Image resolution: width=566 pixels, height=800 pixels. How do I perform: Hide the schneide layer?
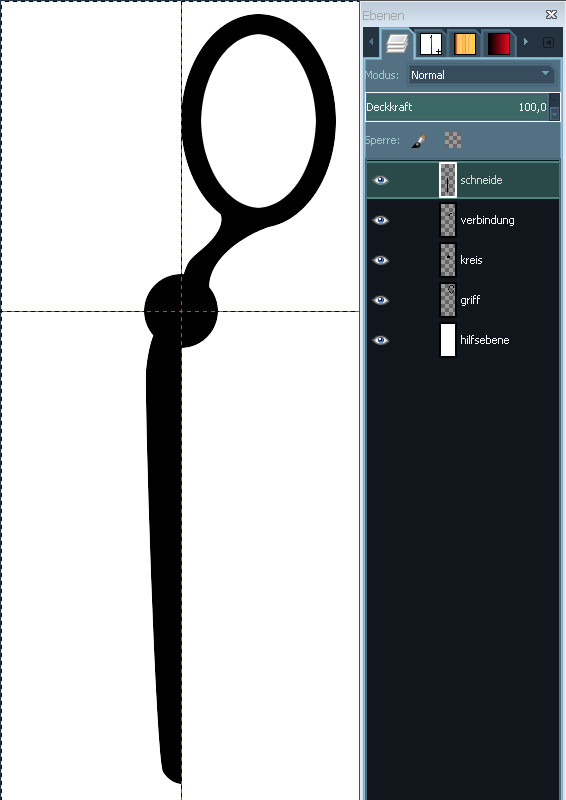380,180
